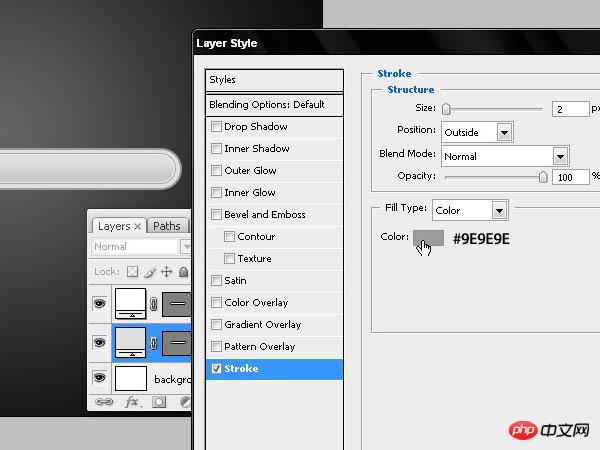The width and height of the screenshot is (600, 450).
Task: Enable Texture checkbox
Action: click(x=229, y=258)
